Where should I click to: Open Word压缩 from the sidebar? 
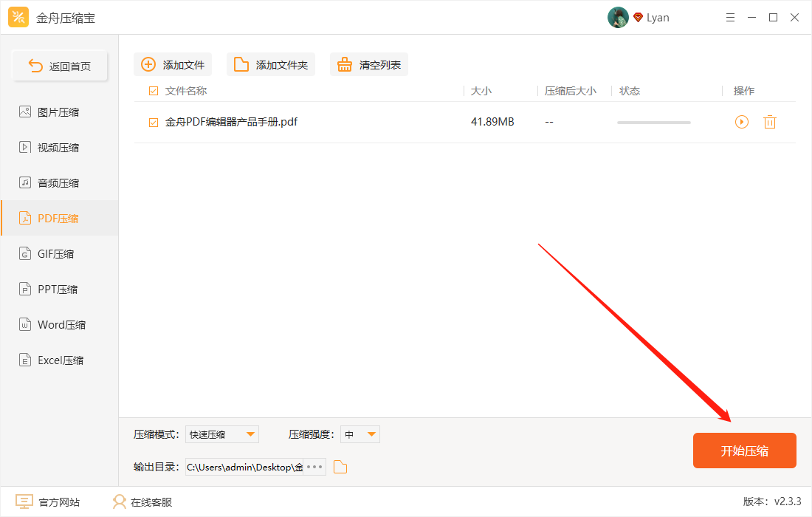point(50,324)
